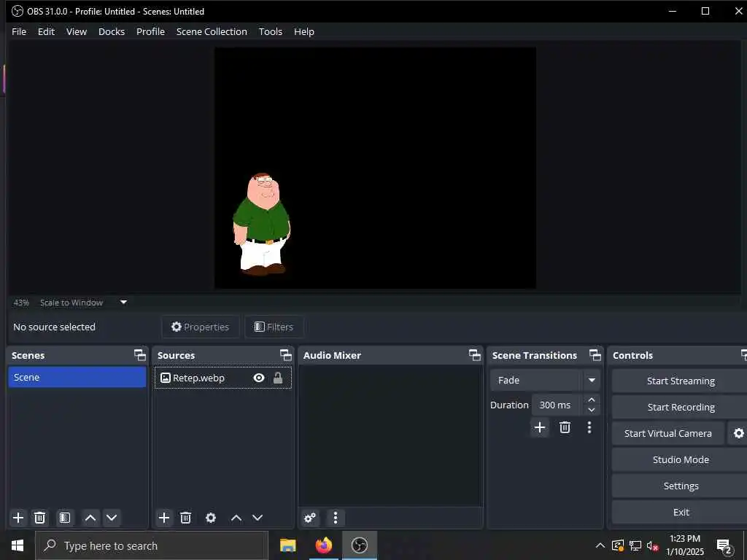Click Start Recording button
The width and height of the screenshot is (747, 560).
tap(680, 407)
